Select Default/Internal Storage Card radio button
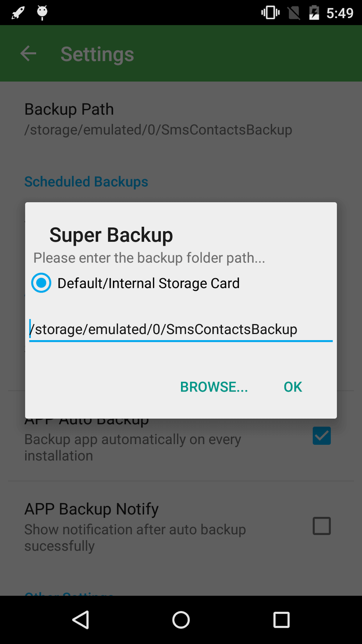362x644 pixels. pos(41,283)
